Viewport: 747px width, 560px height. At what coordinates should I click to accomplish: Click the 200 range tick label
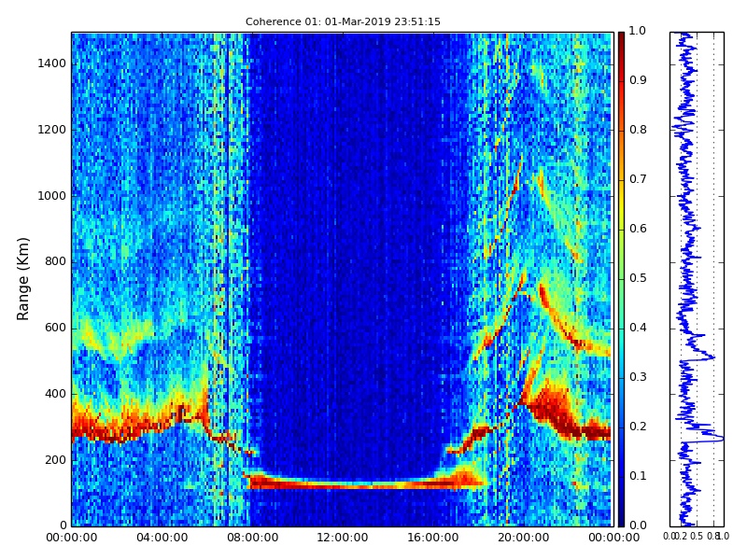pos(56,460)
